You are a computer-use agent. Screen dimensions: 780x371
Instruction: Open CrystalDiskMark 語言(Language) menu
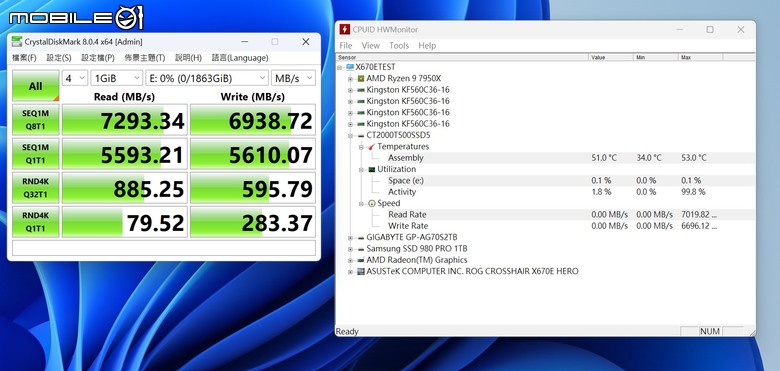click(x=240, y=58)
